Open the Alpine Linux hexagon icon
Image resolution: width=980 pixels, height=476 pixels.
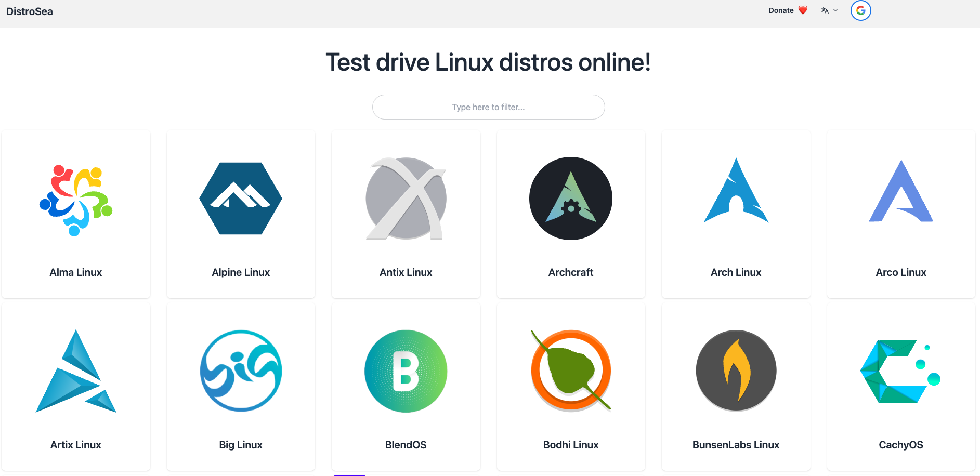[241, 199]
